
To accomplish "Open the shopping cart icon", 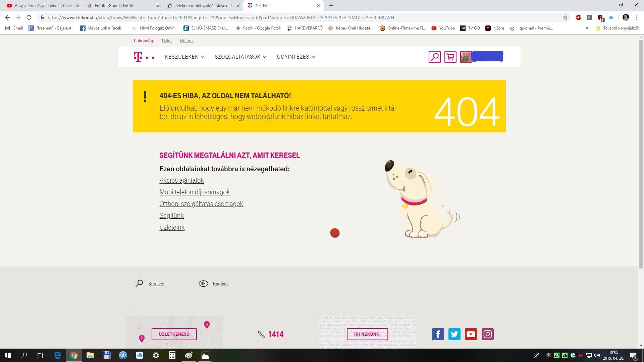I will click(450, 57).
